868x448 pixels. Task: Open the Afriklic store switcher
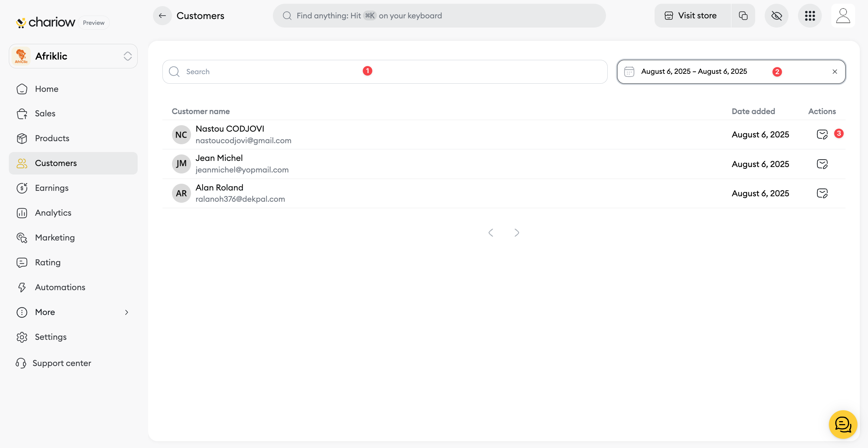click(x=73, y=56)
